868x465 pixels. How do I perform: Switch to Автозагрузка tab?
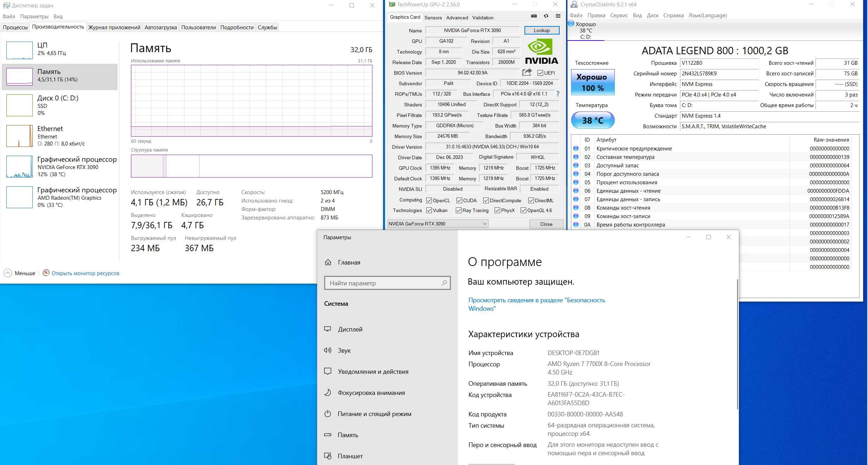(x=161, y=27)
